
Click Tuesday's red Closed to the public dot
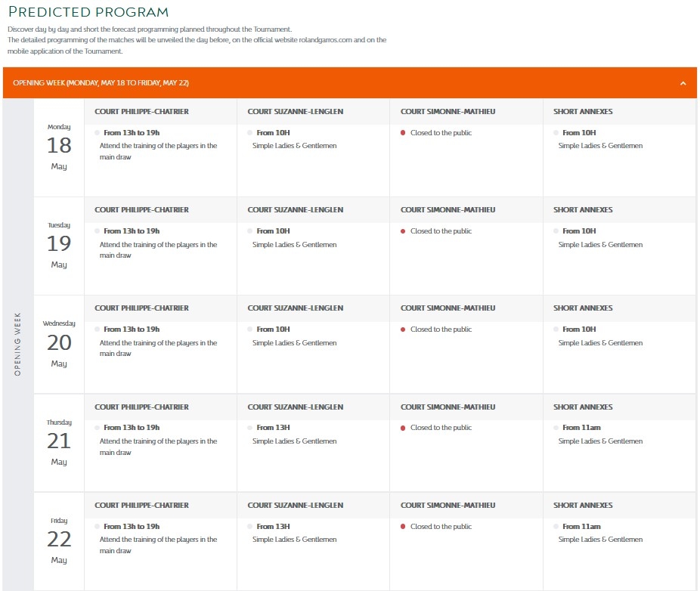coord(403,231)
